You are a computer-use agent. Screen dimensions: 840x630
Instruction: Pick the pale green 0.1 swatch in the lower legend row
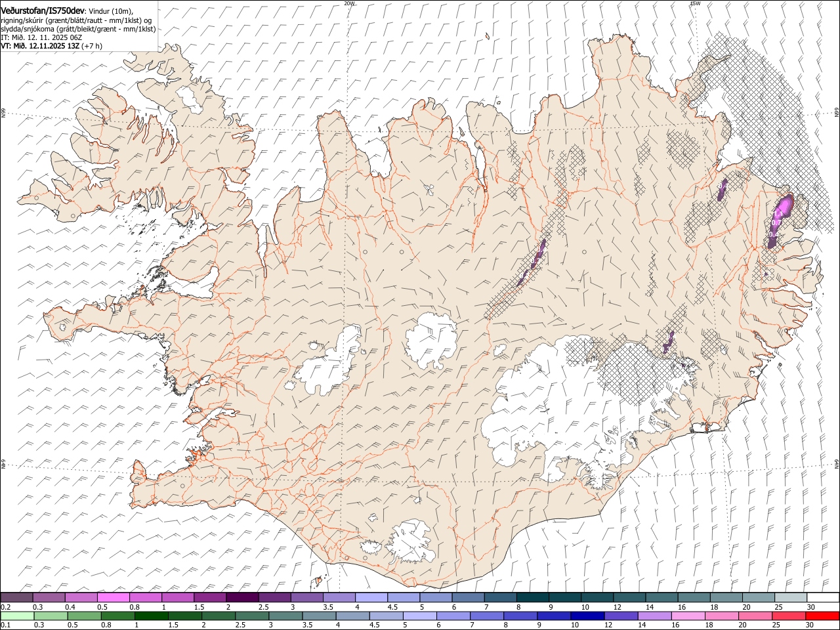[17, 616]
